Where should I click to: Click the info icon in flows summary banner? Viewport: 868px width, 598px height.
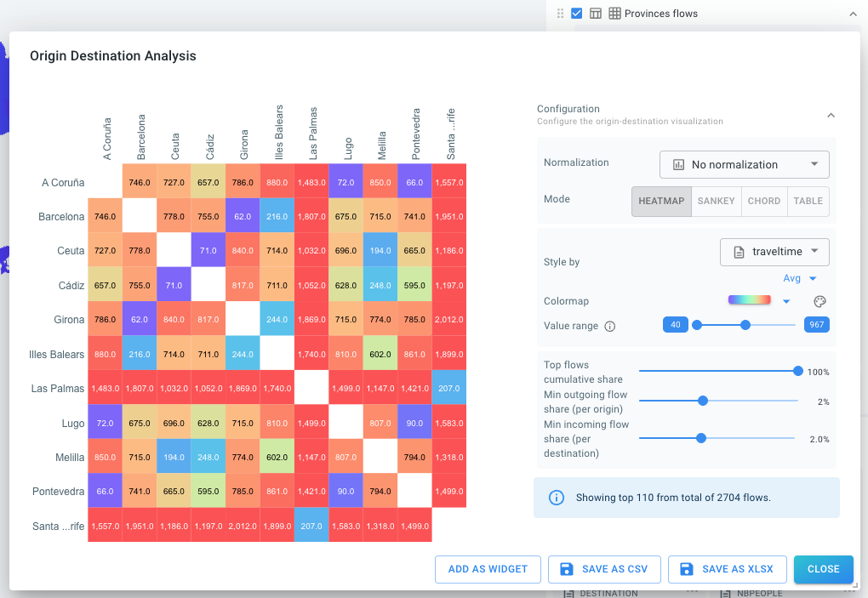557,498
